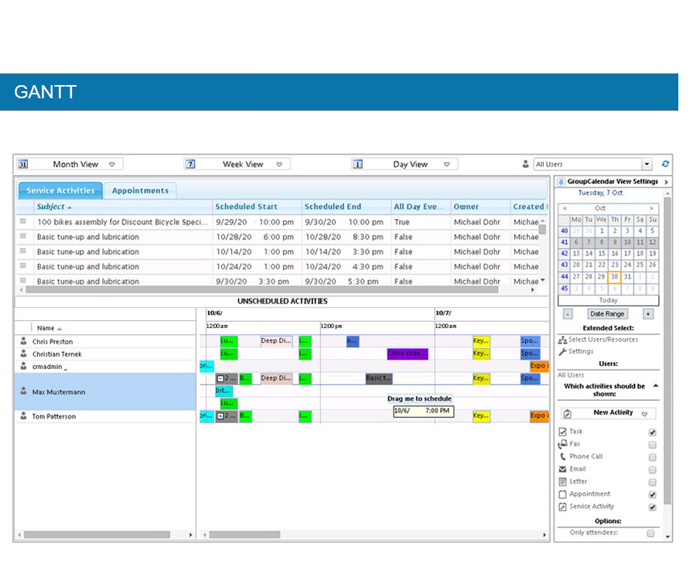Click the Date Range button

pyautogui.click(x=607, y=314)
